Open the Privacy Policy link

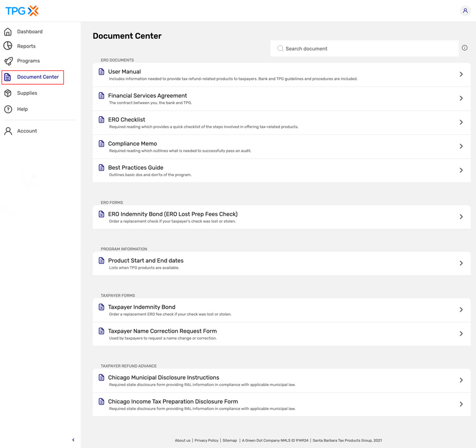[206, 440]
